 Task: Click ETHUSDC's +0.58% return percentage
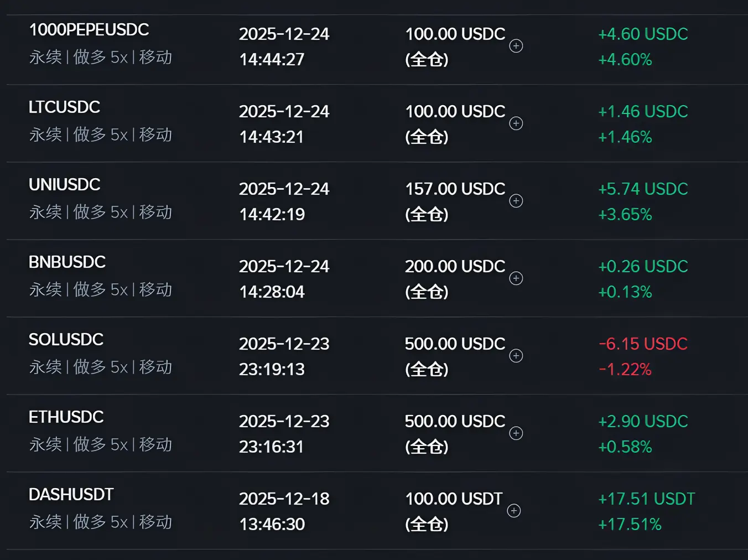click(625, 447)
